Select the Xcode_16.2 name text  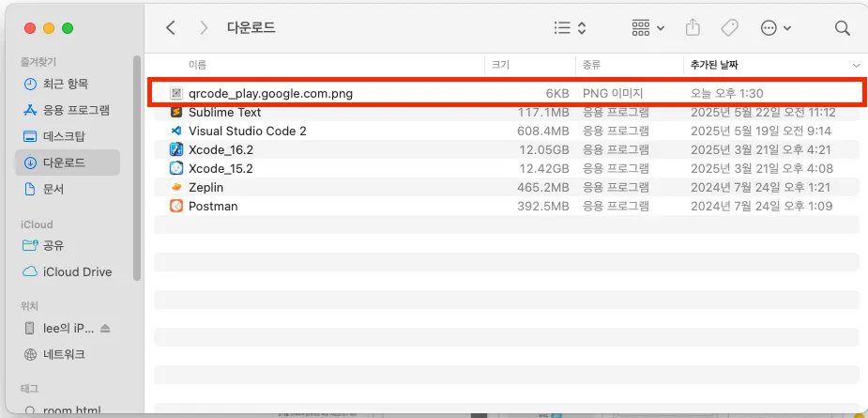tap(221, 149)
